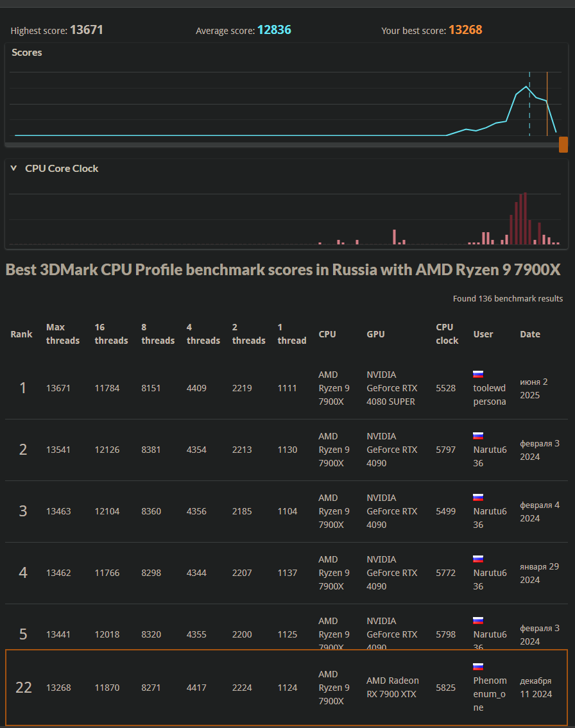575x728 pixels.
Task: Click max threads score 13671 in rank 1
Action: tap(58, 388)
